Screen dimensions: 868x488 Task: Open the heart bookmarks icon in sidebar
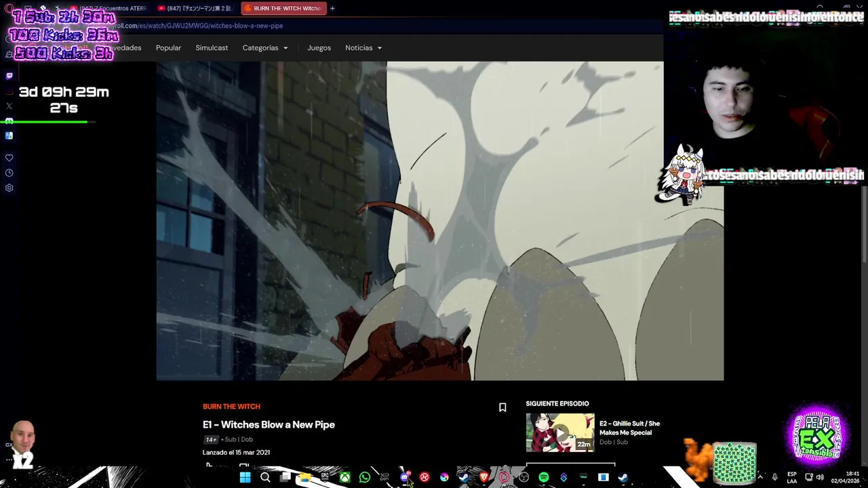(9, 158)
